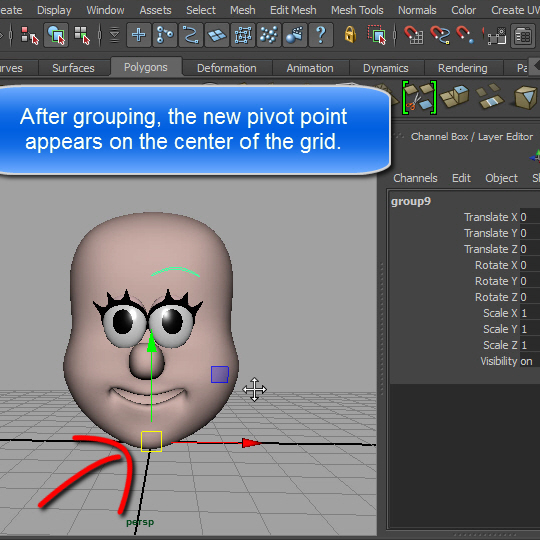Toggle the dynamics particles selection mask
Viewport: 540px width, 540px height.
[x=269, y=35]
